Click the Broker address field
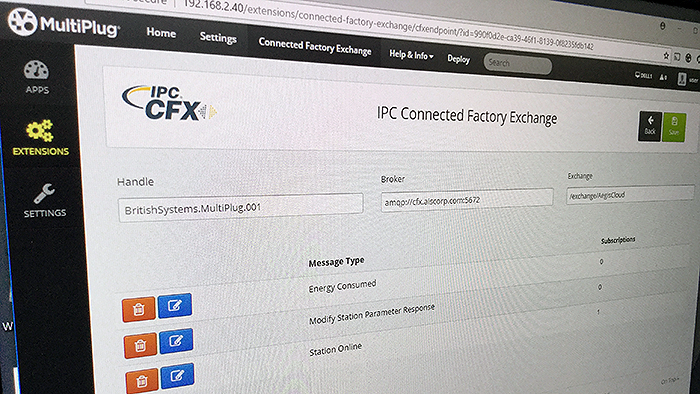This screenshot has height=394, width=700. click(x=467, y=199)
